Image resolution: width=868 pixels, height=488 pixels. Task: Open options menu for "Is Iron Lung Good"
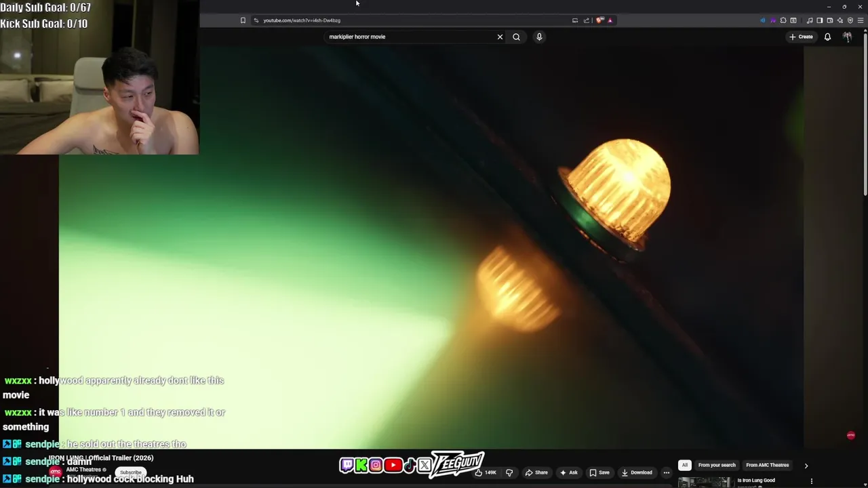pyautogui.click(x=812, y=481)
